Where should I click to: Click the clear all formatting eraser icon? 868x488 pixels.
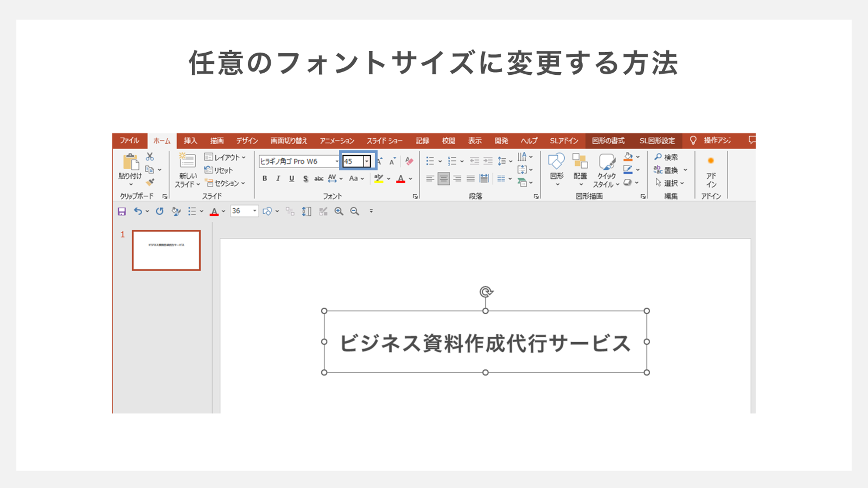pyautogui.click(x=409, y=161)
